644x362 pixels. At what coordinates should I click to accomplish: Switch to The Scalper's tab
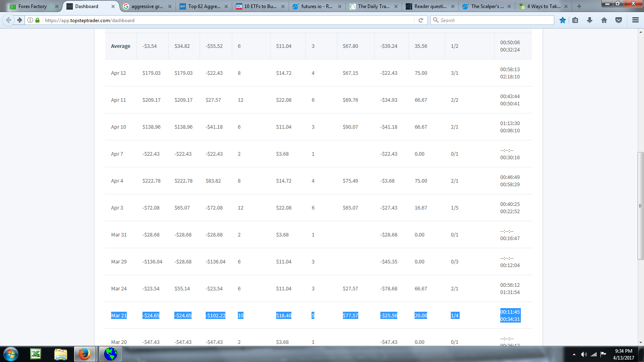coord(487,6)
